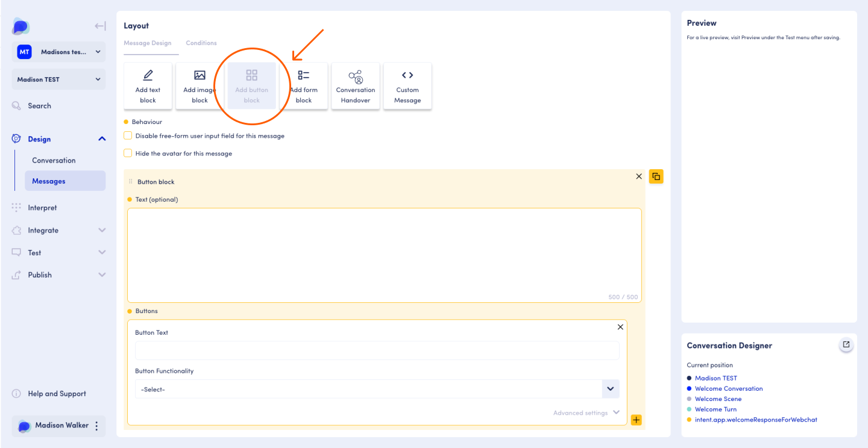
Task: Collapse the left sidebar with arrow icon
Action: pyautogui.click(x=100, y=26)
